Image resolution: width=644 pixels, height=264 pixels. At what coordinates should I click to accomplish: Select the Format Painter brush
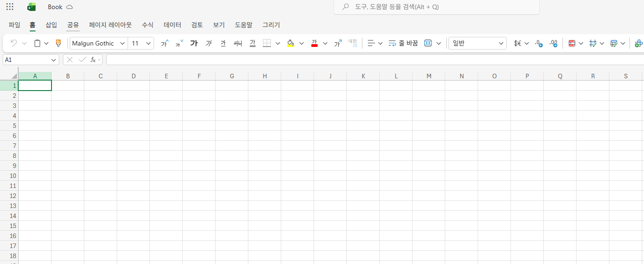58,43
